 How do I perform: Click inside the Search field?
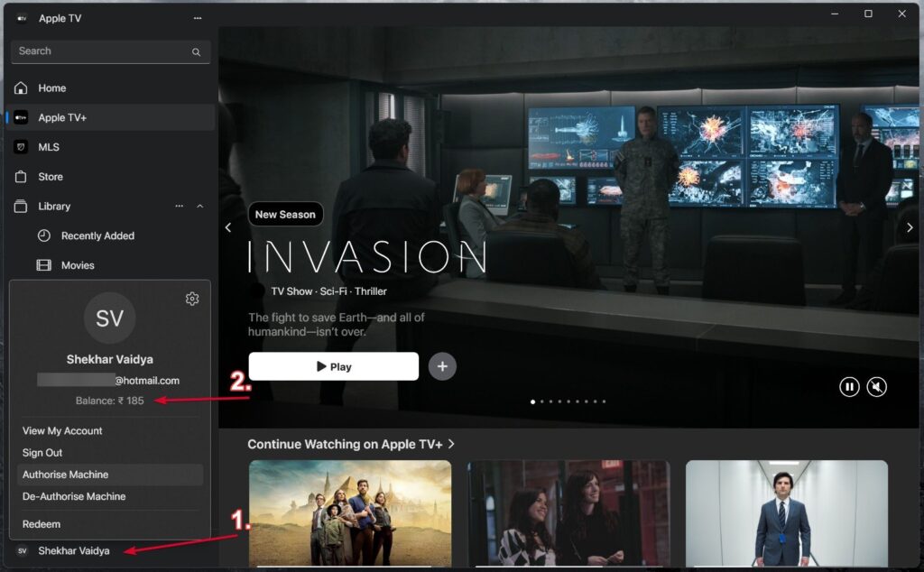pos(99,51)
